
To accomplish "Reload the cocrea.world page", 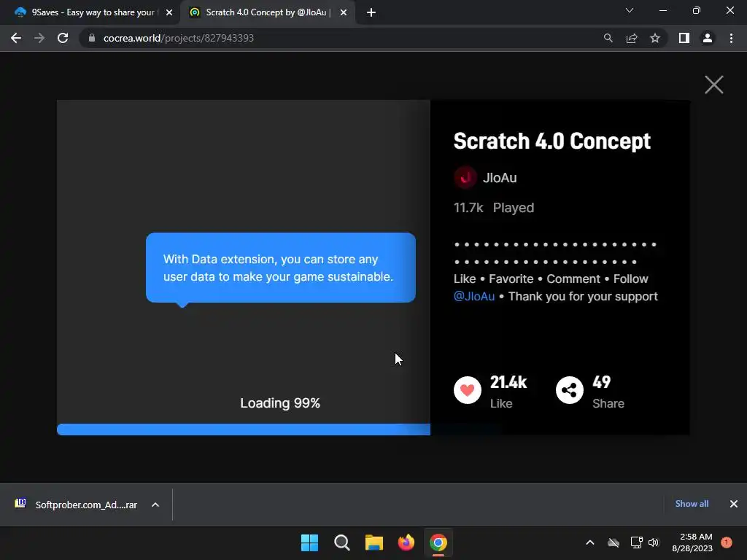I will 63,38.
